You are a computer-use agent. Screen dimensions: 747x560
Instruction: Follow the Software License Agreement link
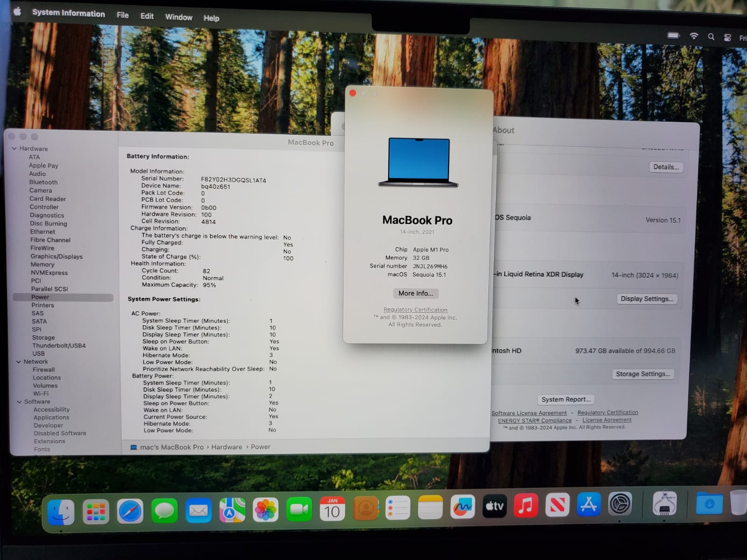529,413
